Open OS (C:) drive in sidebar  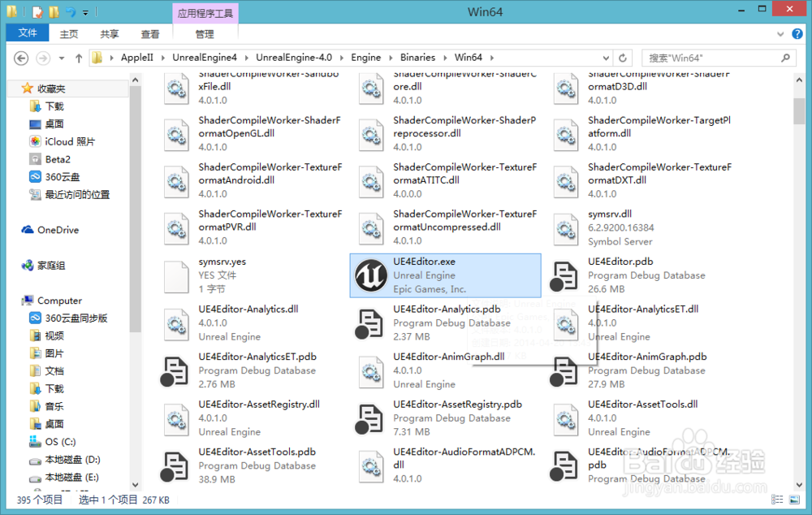pyautogui.click(x=60, y=441)
